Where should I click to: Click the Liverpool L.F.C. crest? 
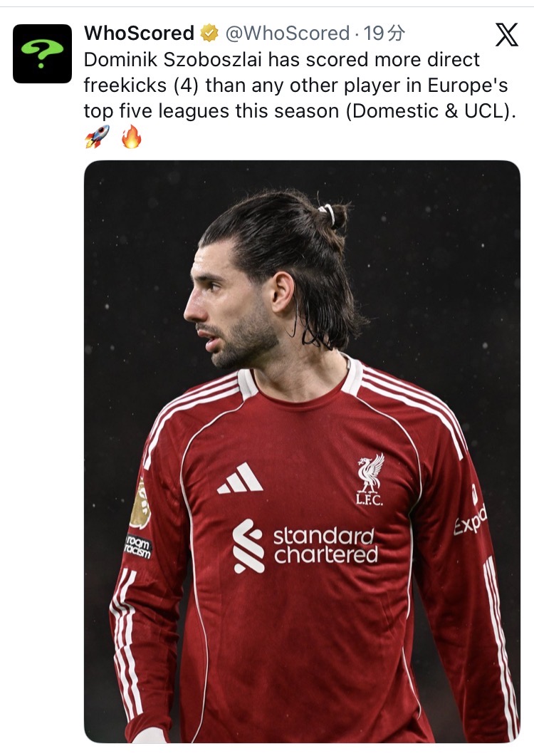370,479
